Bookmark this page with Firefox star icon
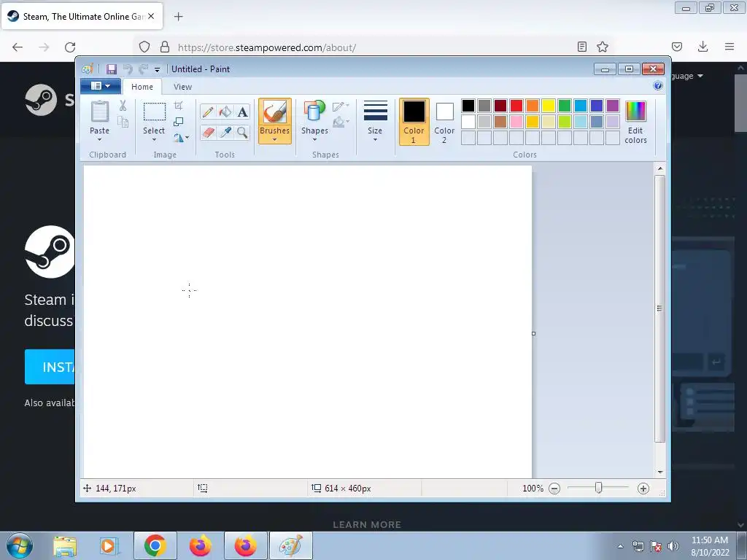 point(602,47)
